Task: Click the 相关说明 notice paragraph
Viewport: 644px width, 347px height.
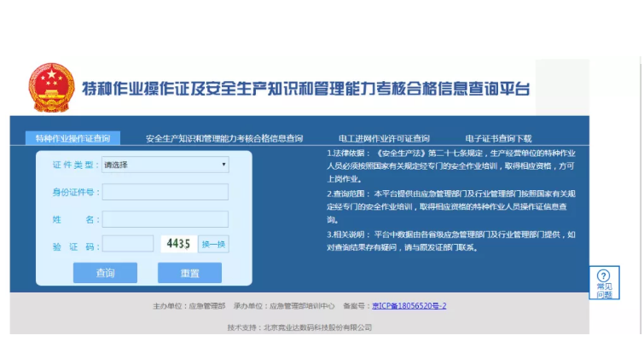Action: pos(456,240)
